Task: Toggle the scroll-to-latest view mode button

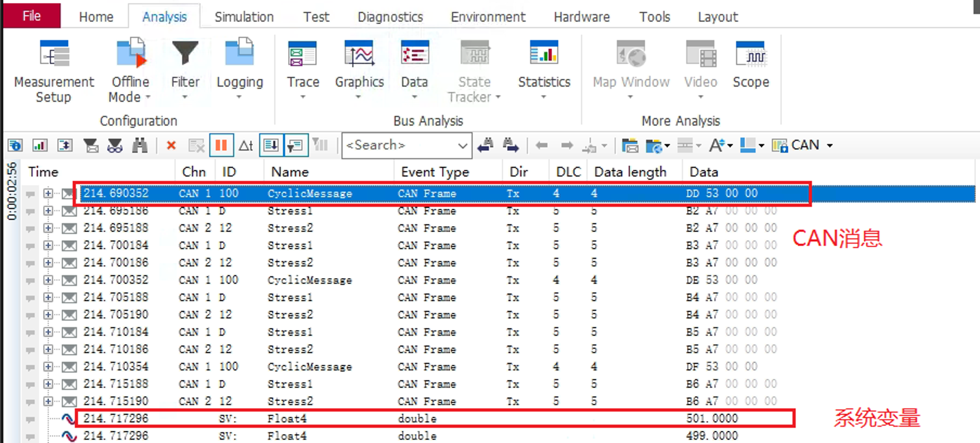Action: [271, 145]
